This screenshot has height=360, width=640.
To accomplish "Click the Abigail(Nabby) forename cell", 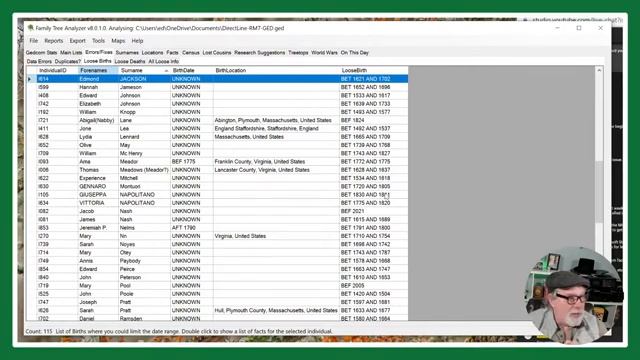I will [x=98, y=120].
